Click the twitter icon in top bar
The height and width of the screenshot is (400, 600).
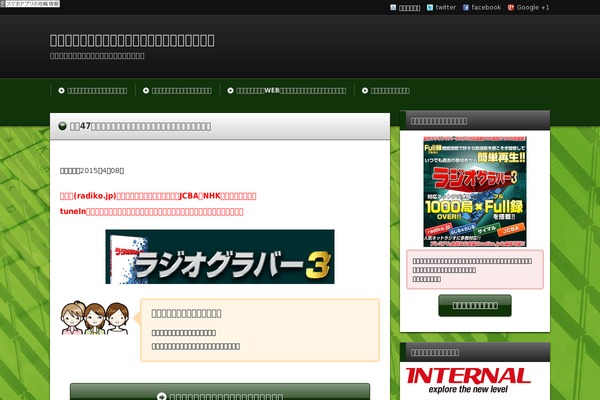click(x=430, y=8)
